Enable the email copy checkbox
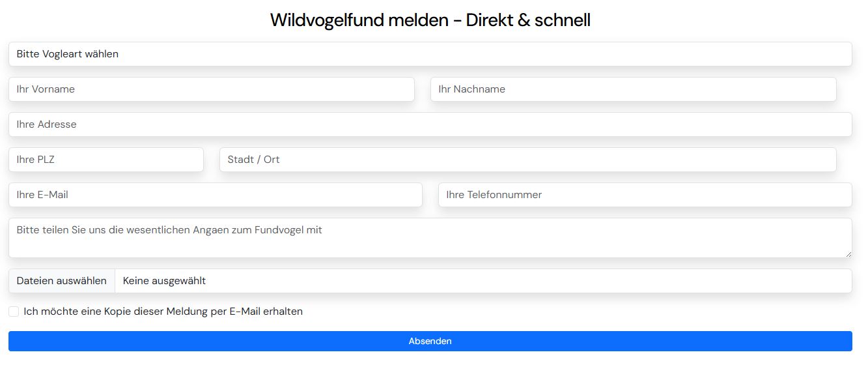Screen dimensions: 868x378 click(x=14, y=312)
